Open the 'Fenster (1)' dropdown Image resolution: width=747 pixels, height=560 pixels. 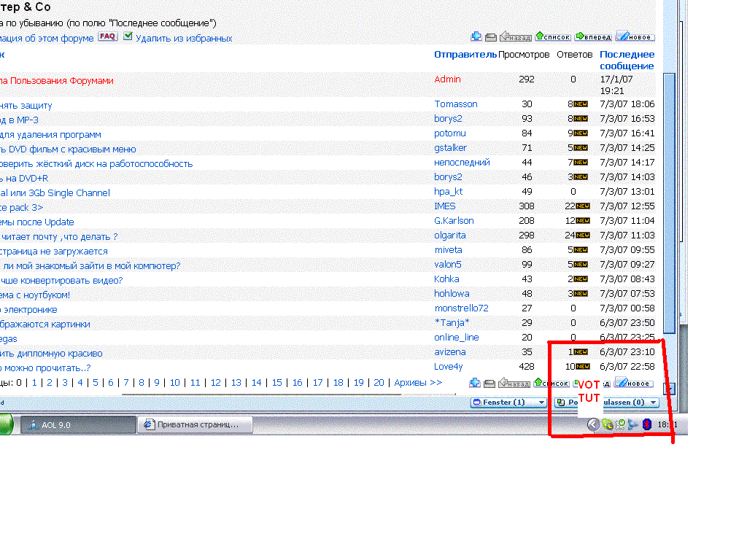tap(508, 402)
